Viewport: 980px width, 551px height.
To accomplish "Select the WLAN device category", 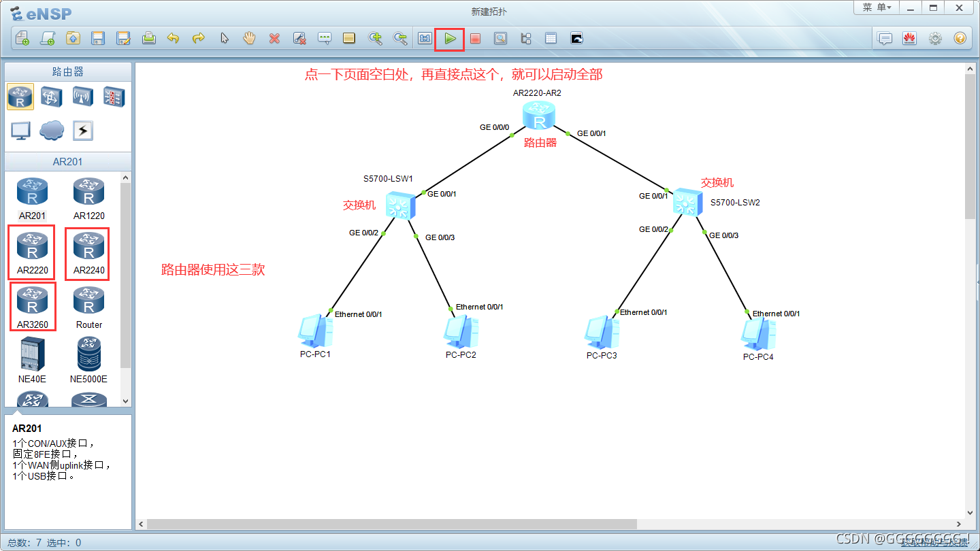I will (83, 97).
